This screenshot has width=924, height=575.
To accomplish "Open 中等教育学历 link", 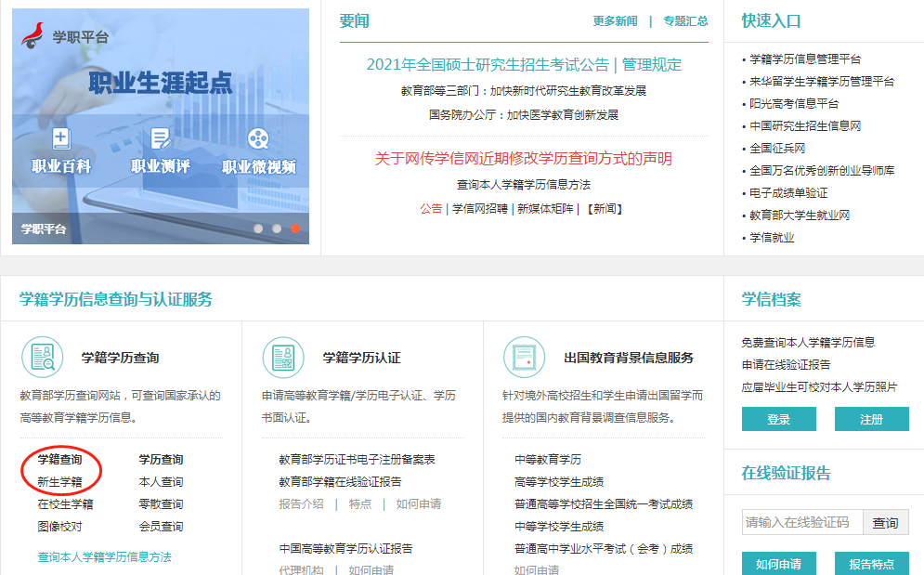I will (548, 460).
